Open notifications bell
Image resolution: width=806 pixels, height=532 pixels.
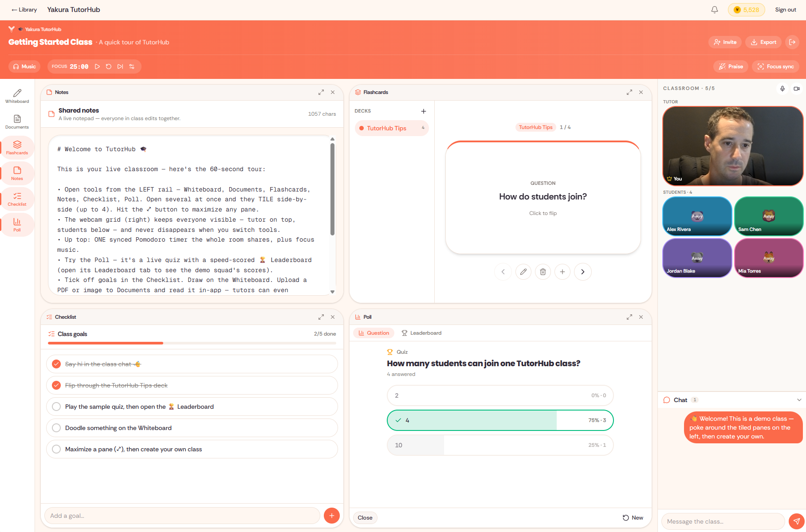pos(715,10)
